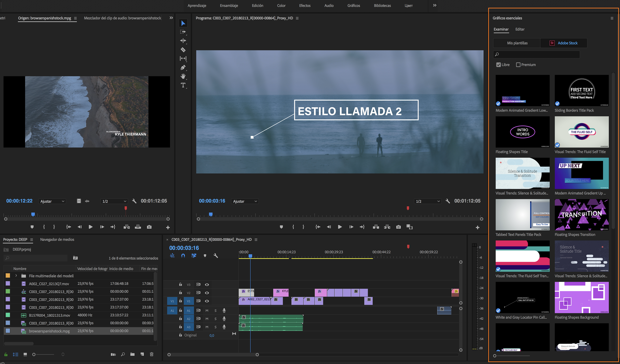Select the Razor tool
This screenshot has height=364, width=620.
click(183, 50)
